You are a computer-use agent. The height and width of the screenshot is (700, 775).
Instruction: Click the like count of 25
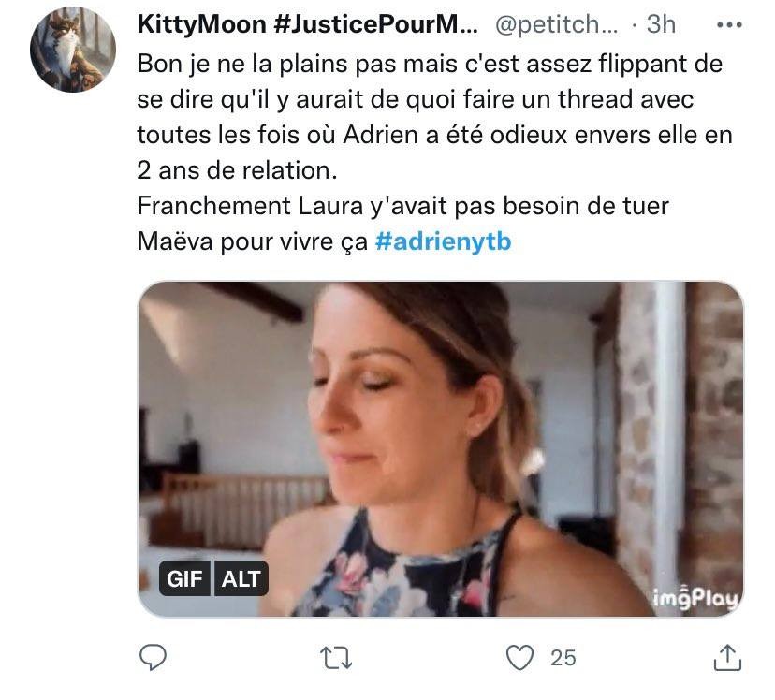click(x=563, y=658)
